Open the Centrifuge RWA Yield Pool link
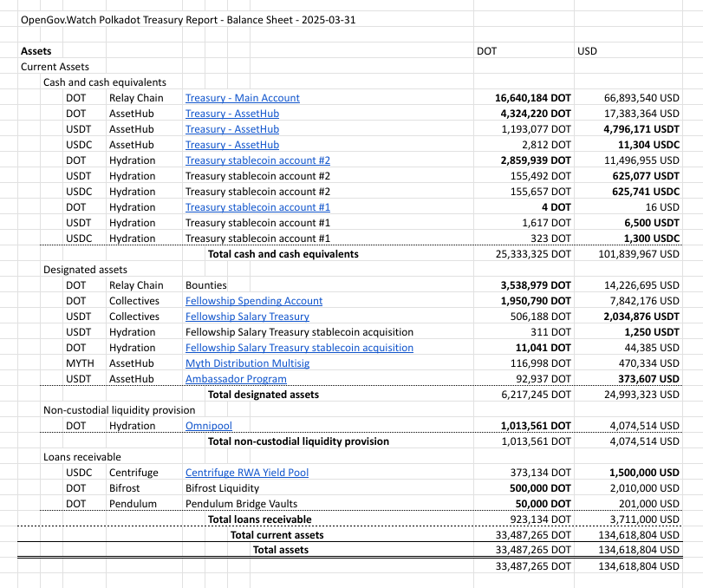Image resolution: width=703 pixels, height=588 pixels. [x=247, y=473]
